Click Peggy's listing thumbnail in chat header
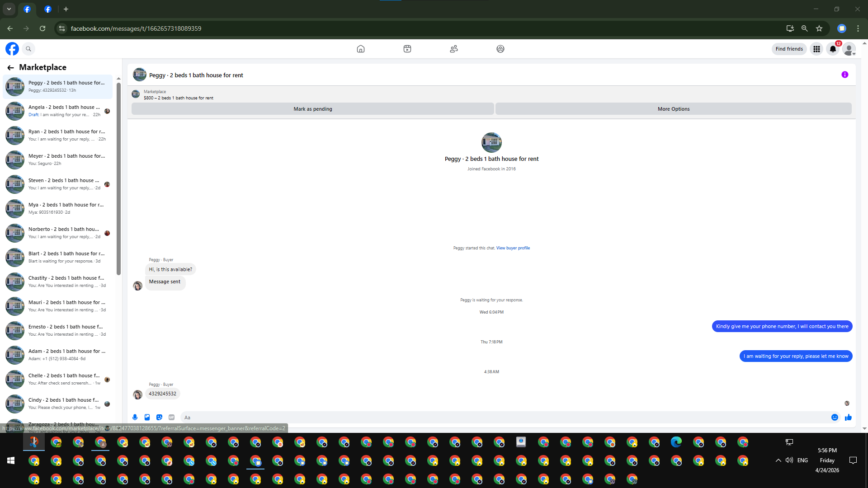The width and height of the screenshot is (868, 488). (x=140, y=75)
